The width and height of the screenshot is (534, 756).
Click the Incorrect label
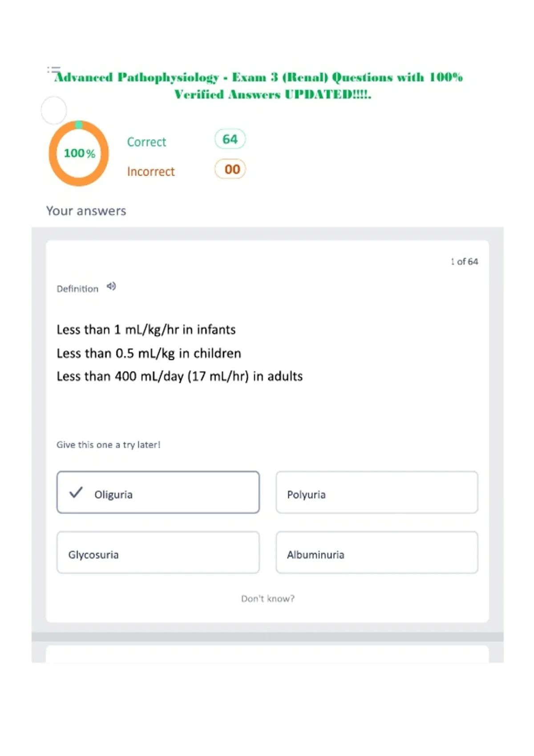coord(151,171)
